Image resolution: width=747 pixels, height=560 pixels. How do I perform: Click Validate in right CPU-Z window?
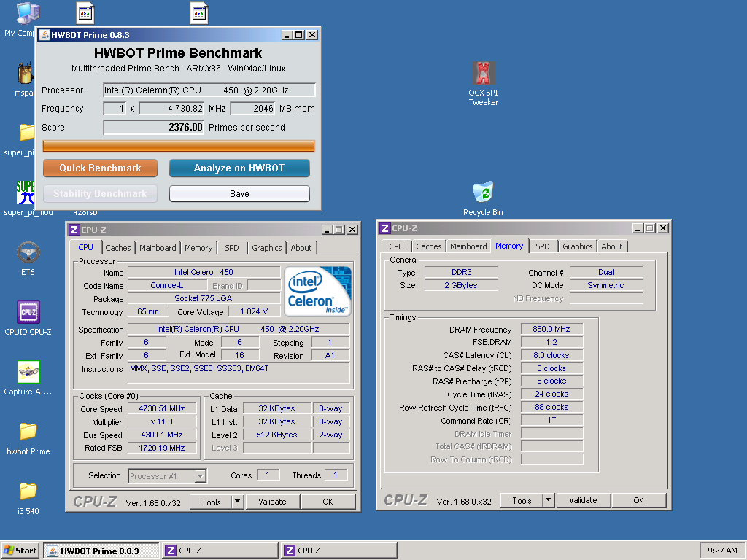583,500
